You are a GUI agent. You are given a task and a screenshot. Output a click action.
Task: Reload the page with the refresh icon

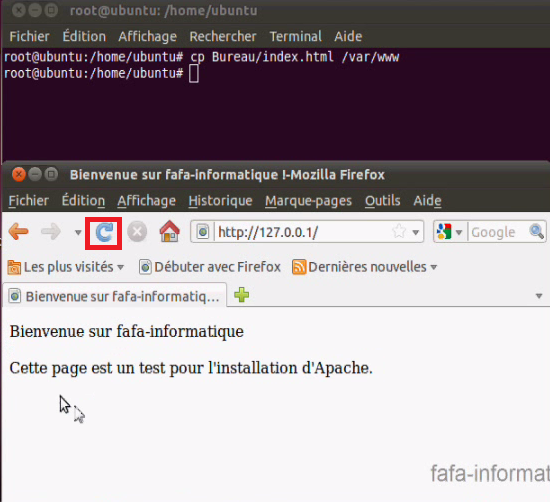tap(104, 233)
